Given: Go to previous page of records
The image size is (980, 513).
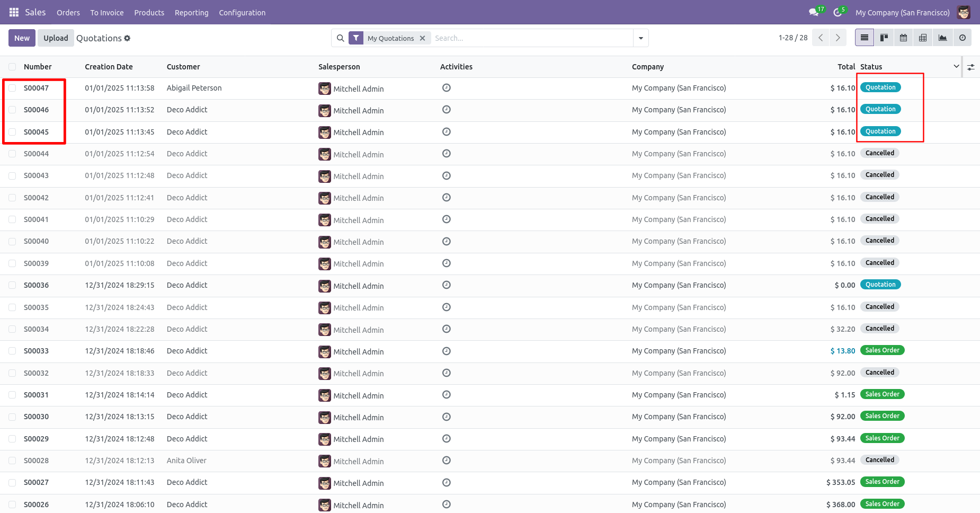Looking at the screenshot, I should pyautogui.click(x=821, y=38).
